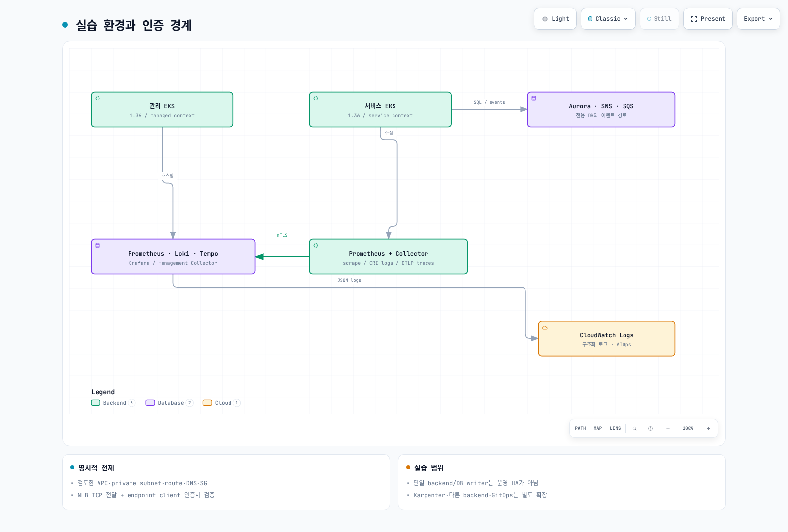Toggle the Backend legend filter
The height and width of the screenshot is (532, 788).
113,403
